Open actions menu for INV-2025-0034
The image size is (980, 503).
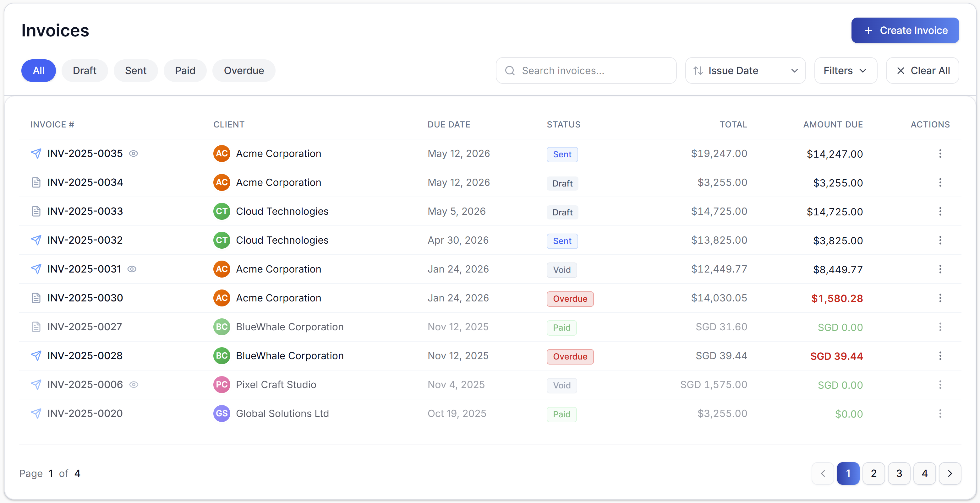[940, 182]
